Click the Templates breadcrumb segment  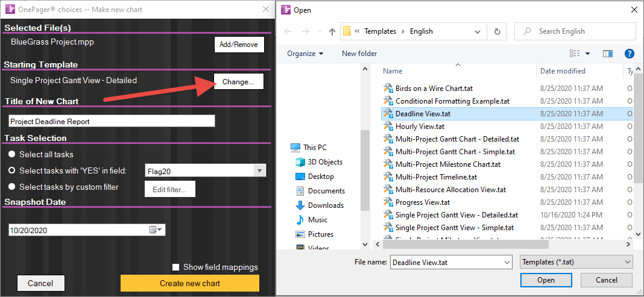(380, 31)
